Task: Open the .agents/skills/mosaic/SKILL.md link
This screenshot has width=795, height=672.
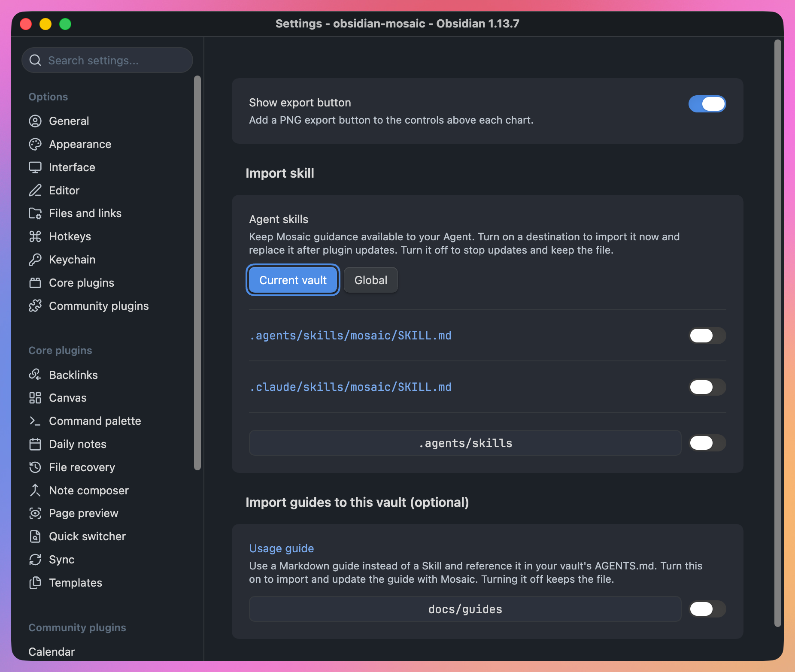Action: (x=350, y=336)
